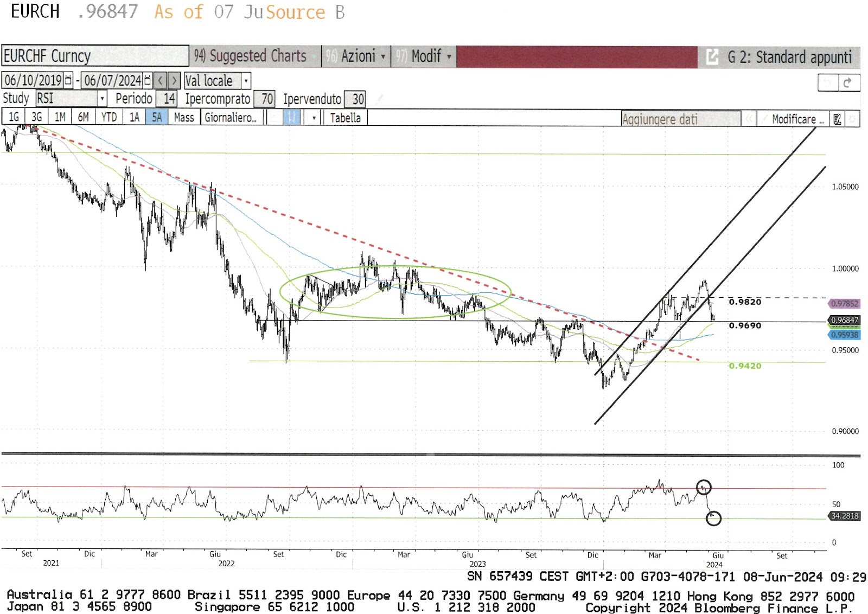Select the 1M time range
Viewport: 868px width, 614px height.
60,117
